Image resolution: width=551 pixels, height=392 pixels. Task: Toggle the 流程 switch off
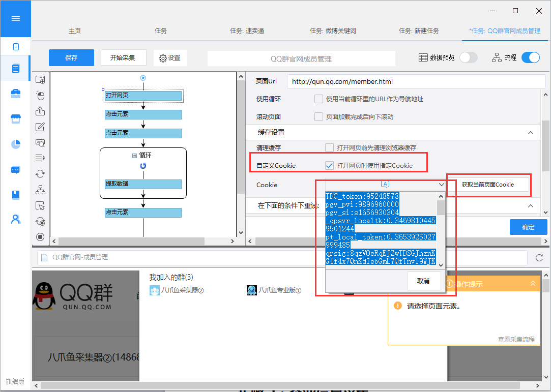point(531,57)
